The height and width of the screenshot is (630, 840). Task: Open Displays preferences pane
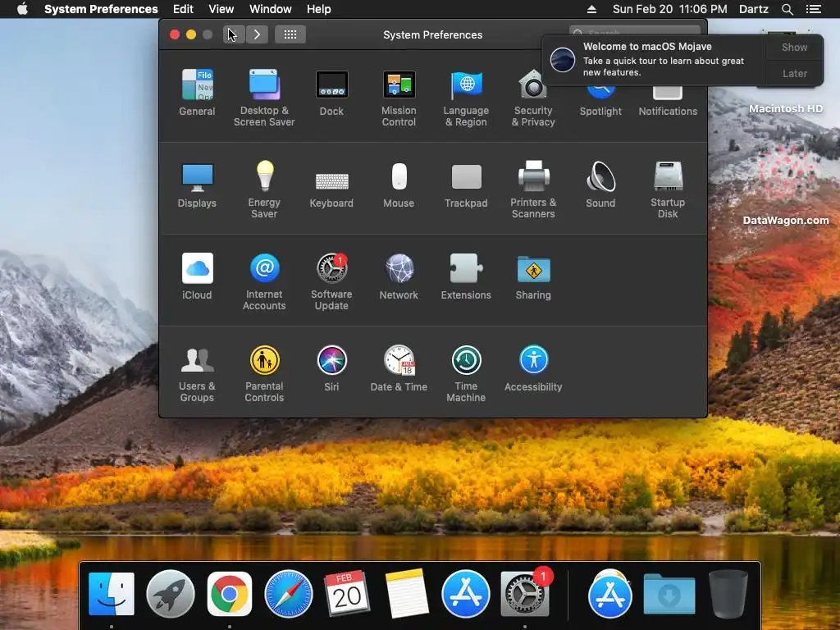[197, 185]
